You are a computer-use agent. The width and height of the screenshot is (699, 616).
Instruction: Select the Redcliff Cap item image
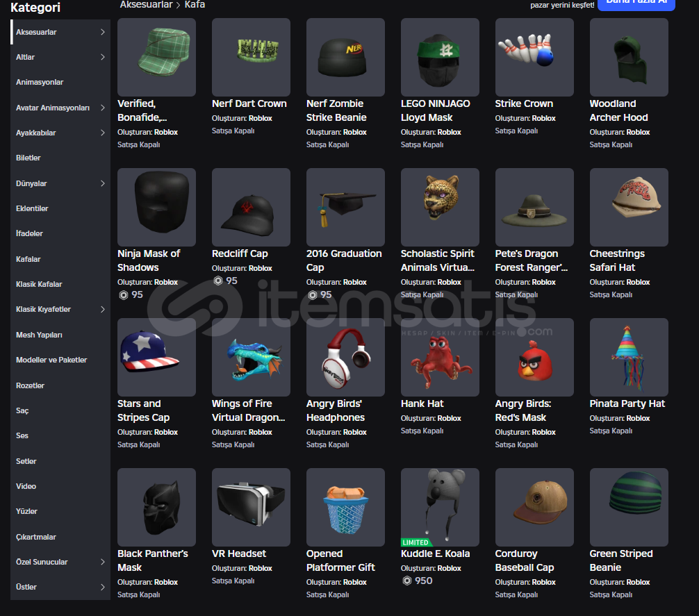(251, 207)
